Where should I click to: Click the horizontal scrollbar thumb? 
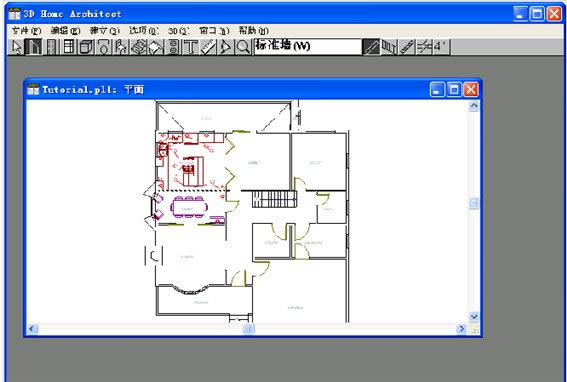pyautogui.click(x=248, y=328)
